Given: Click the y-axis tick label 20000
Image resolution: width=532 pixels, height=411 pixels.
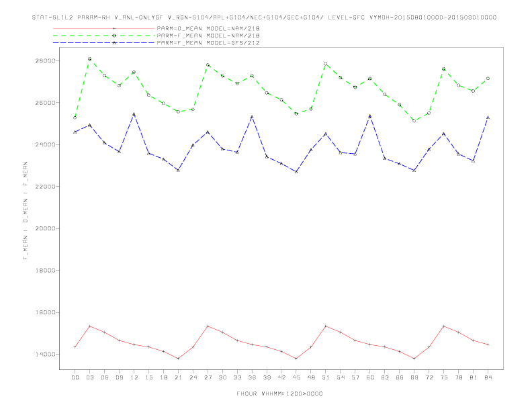Looking at the screenshot, I should tap(45, 228).
